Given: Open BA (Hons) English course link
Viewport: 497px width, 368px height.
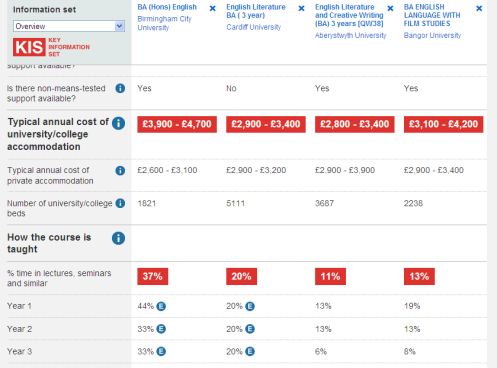Looking at the screenshot, I should pyautogui.click(x=167, y=7).
